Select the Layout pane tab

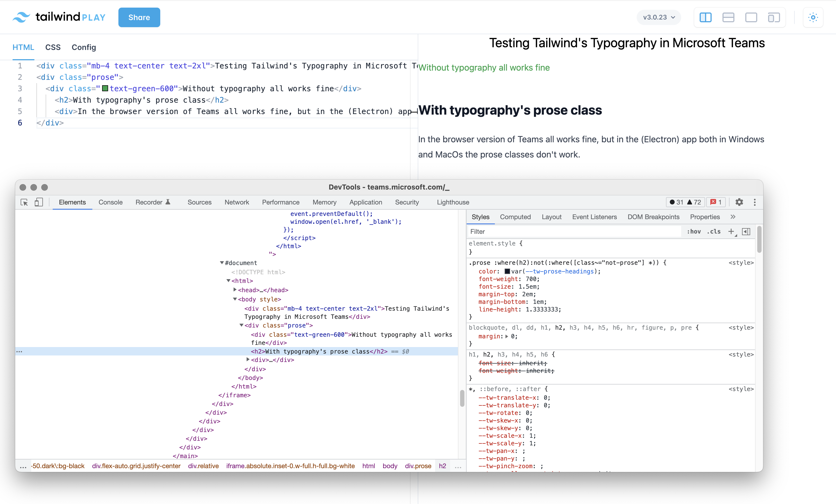551,217
